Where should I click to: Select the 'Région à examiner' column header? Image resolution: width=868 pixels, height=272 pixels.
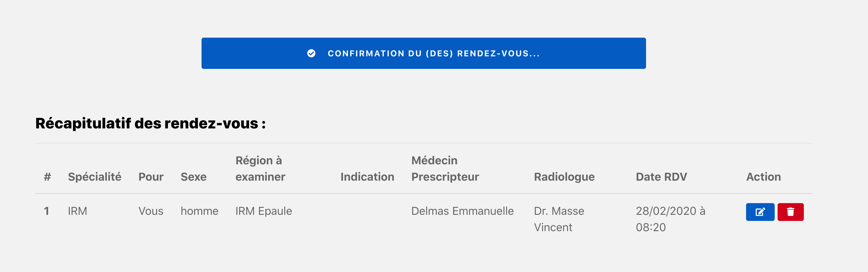tap(260, 168)
